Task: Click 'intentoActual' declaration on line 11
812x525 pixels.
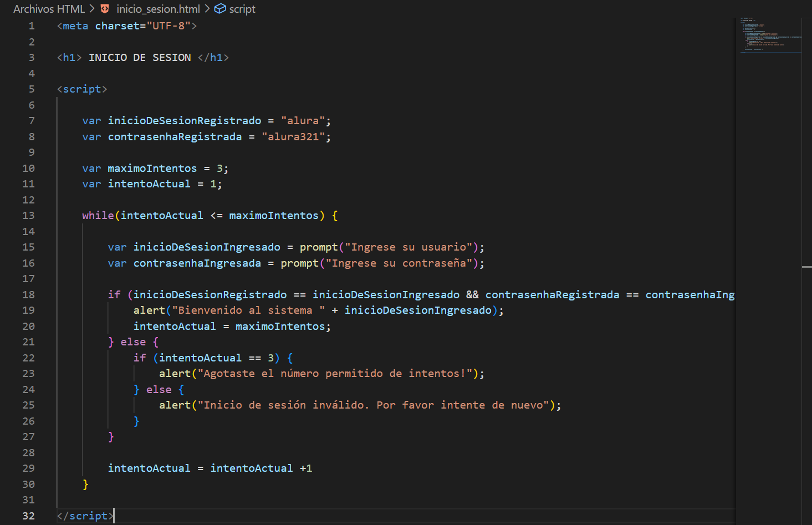Action: pos(149,184)
